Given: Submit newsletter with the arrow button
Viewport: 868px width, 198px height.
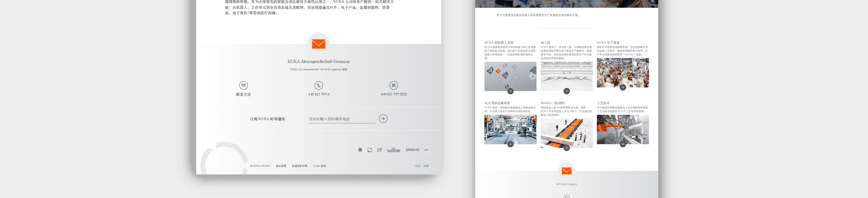Looking at the screenshot, I should point(383,119).
